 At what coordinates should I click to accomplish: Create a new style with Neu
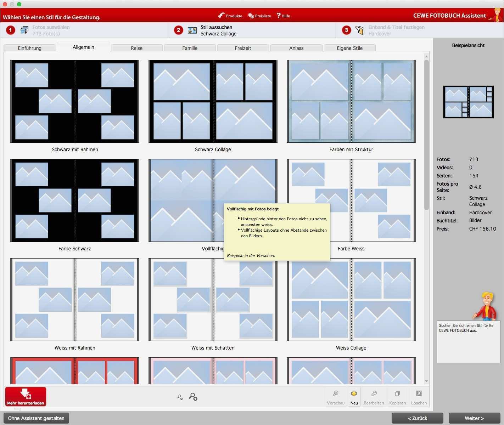(x=354, y=397)
